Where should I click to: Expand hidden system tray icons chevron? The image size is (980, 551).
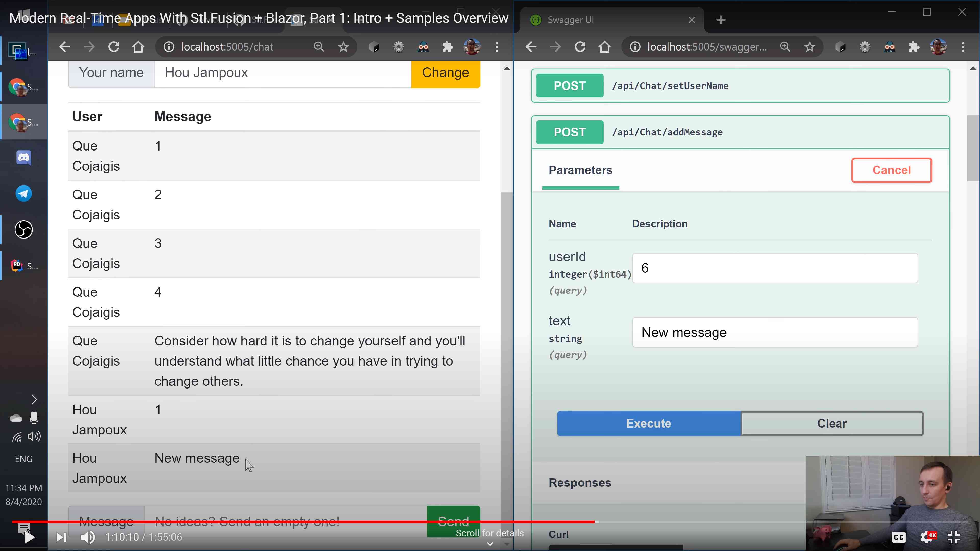point(34,399)
